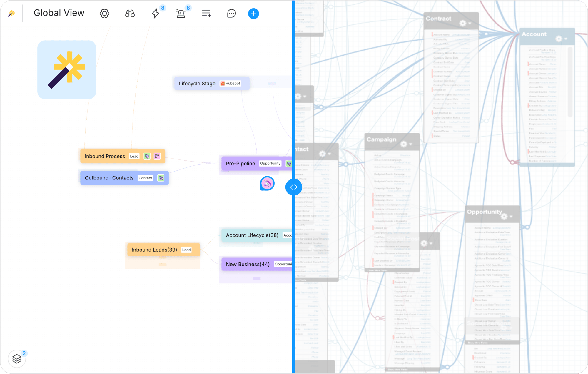The height and width of the screenshot is (374, 588).
Task: Open the alarm siren alerts icon
Action: click(x=181, y=14)
